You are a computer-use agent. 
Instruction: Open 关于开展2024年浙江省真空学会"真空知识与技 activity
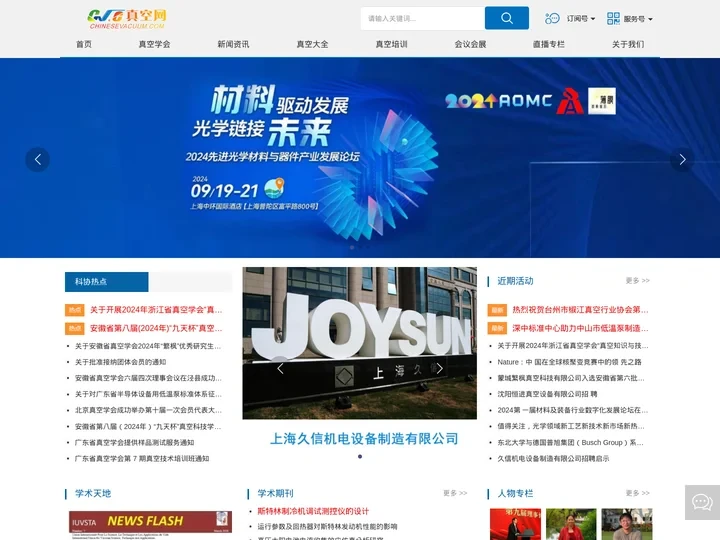tap(573, 346)
